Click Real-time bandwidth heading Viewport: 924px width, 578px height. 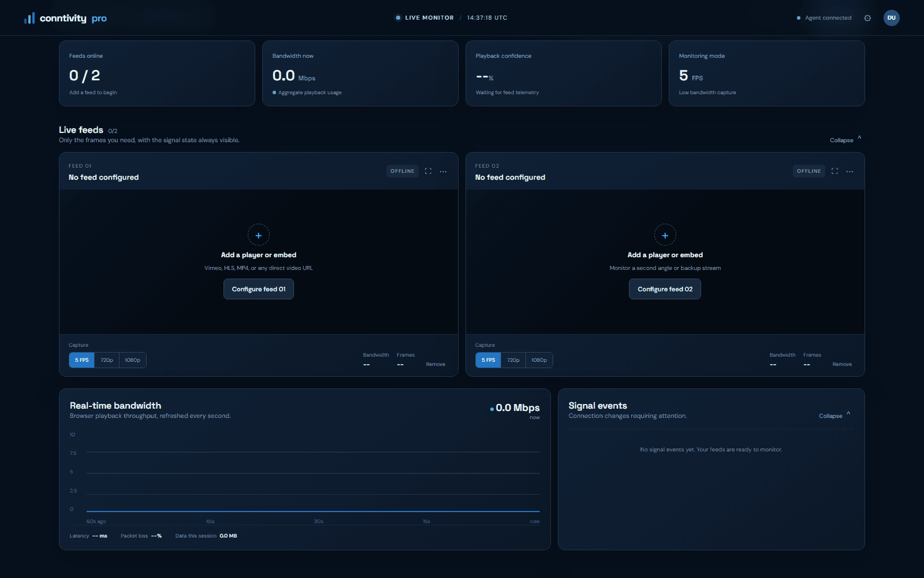pyautogui.click(x=115, y=406)
